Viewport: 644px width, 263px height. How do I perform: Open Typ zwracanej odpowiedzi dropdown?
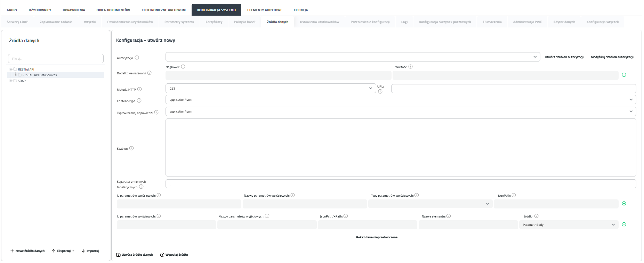[x=401, y=112]
